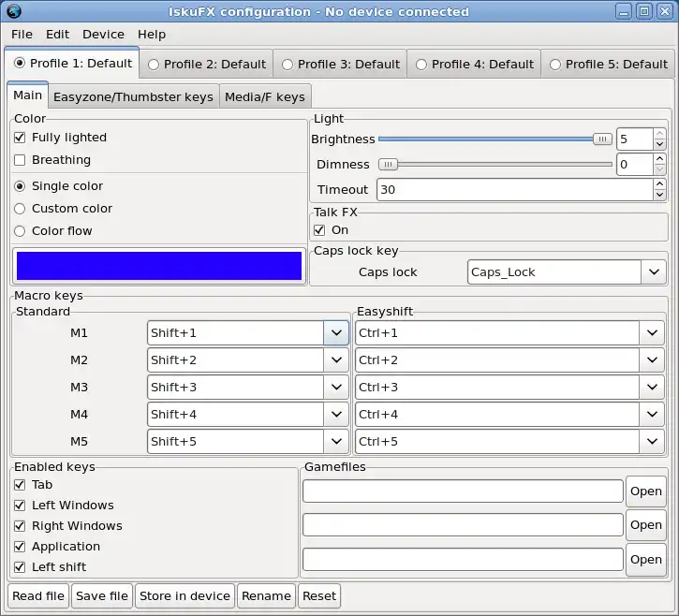The image size is (679, 616).
Task: Switch to Profile 4: Default tab
Action: [x=474, y=65]
